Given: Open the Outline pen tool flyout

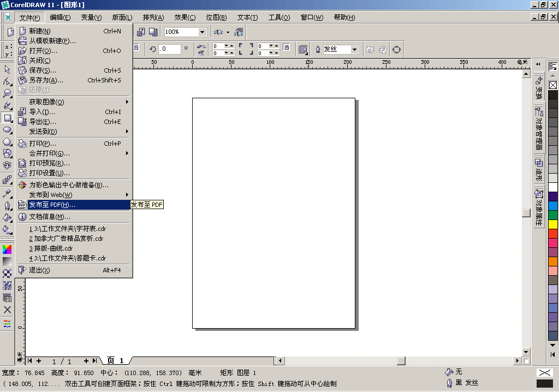Looking at the screenshot, I should [x=7, y=206].
